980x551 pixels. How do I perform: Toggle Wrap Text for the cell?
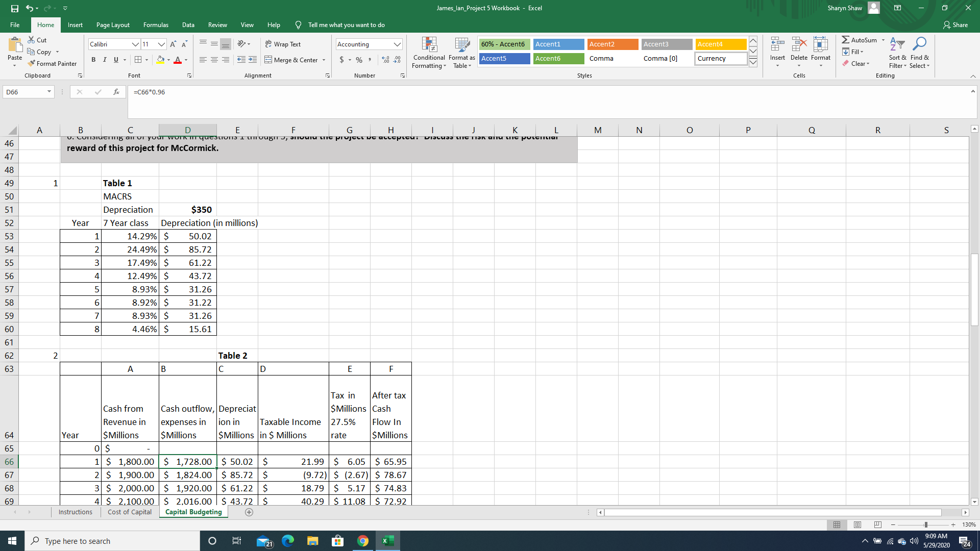tap(283, 44)
